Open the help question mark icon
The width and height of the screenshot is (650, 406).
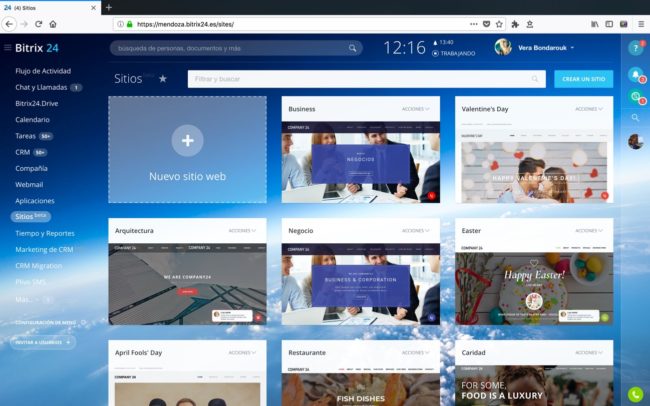[x=635, y=48]
